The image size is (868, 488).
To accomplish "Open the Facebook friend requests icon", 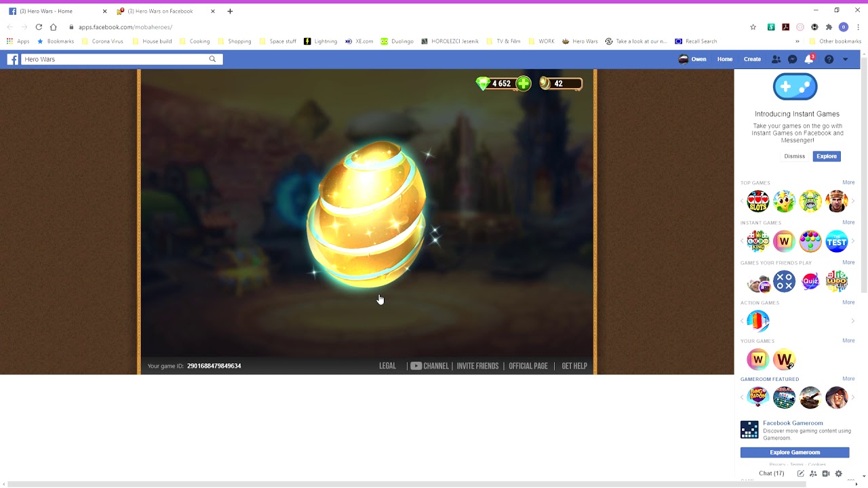I will [x=776, y=59].
